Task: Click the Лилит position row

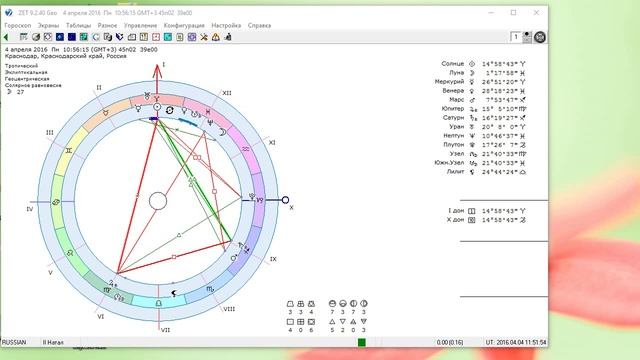Action: [x=487, y=172]
